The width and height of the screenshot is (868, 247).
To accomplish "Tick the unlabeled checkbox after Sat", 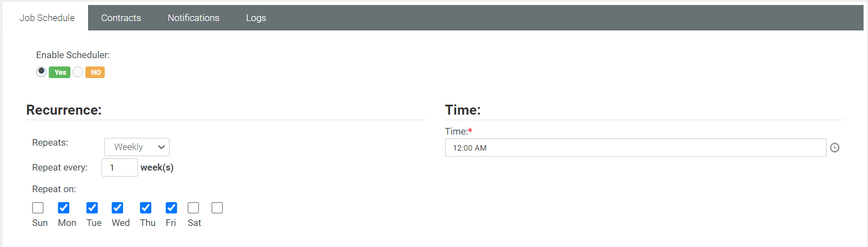I will (x=217, y=208).
